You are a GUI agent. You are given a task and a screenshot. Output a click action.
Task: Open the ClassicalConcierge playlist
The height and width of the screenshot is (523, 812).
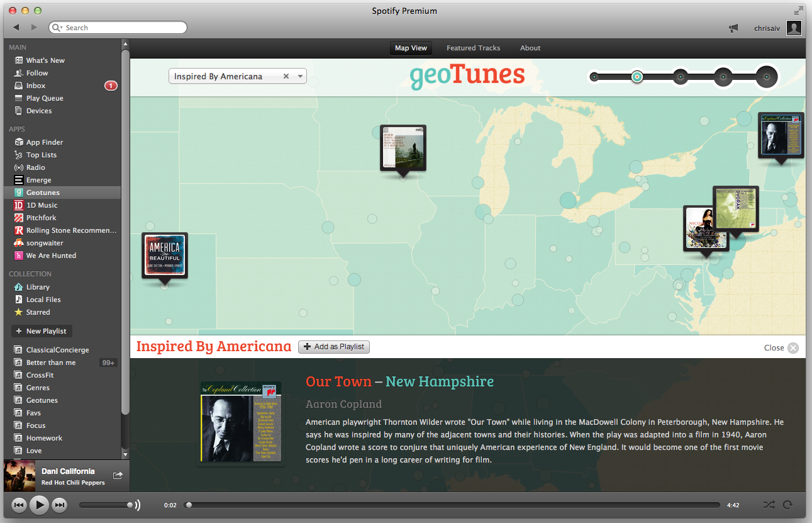[57, 350]
